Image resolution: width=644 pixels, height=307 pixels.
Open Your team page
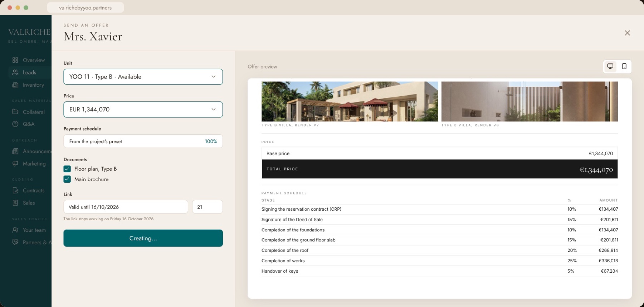tap(30, 230)
